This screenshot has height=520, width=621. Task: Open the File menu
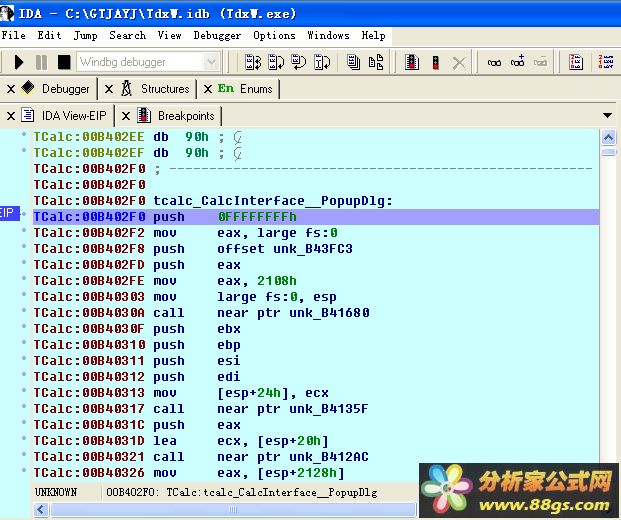(13, 35)
